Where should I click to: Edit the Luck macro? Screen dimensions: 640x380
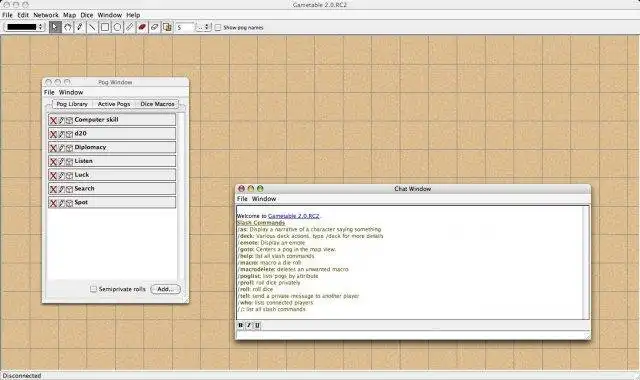point(62,176)
